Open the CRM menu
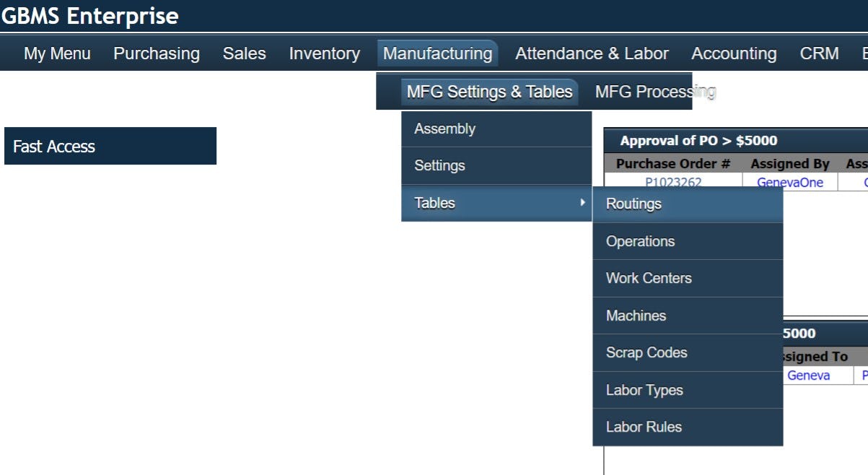Screen dimensions: 868x475 (x=819, y=53)
